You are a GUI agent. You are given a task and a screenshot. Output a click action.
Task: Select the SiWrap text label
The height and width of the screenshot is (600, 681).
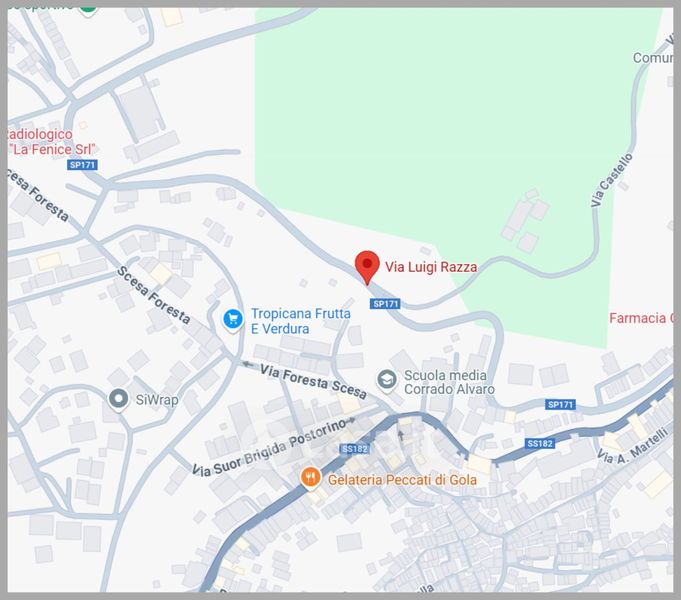pos(157,400)
